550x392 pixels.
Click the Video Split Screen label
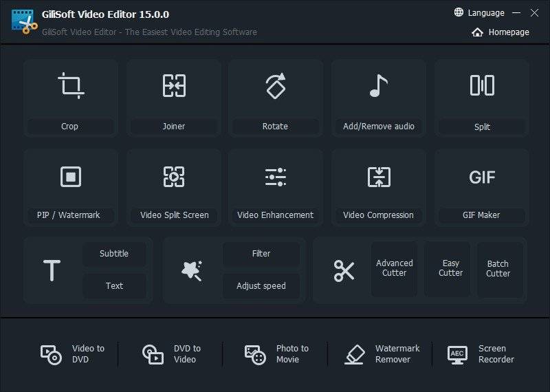click(175, 215)
